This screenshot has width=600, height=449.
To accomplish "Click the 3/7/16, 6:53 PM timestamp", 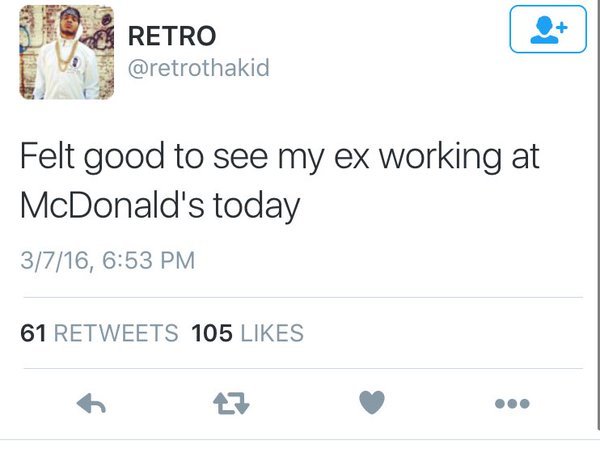I will 107,262.
